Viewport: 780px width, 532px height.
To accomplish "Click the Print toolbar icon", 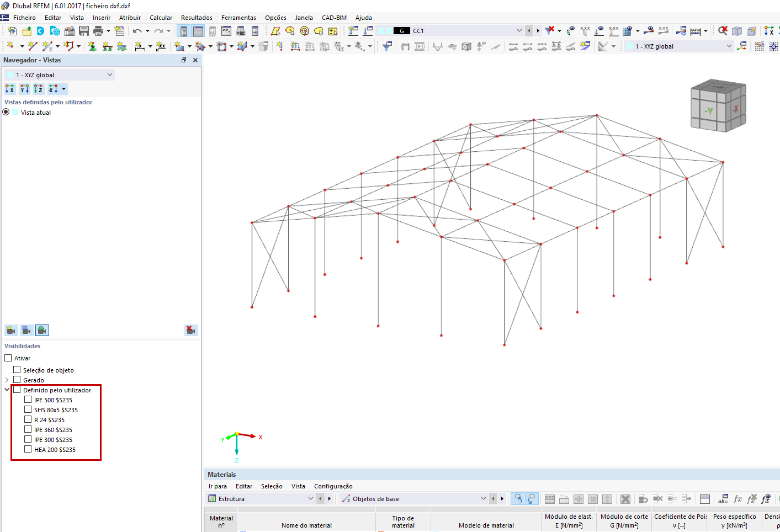I will click(x=98, y=31).
